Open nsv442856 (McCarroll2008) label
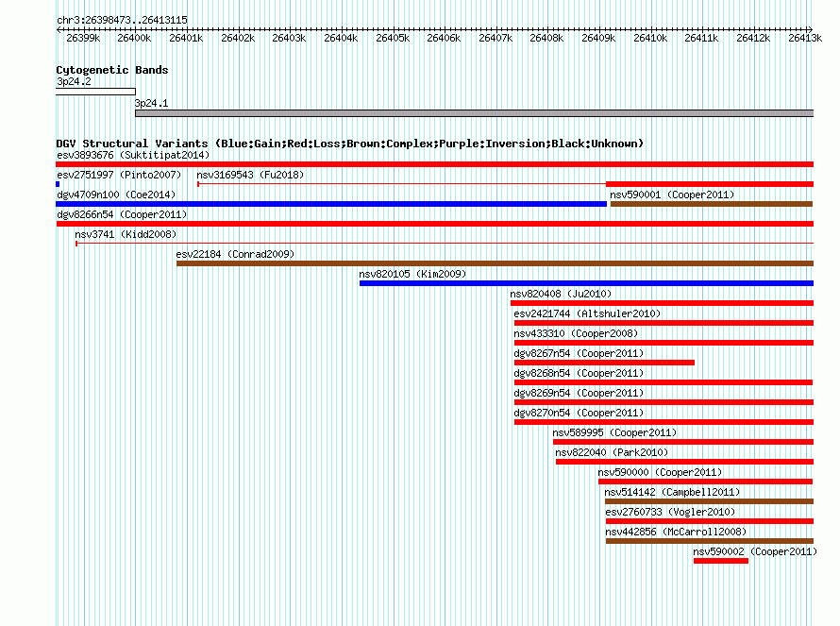The height and width of the screenshot is (626, 840). 676,532
